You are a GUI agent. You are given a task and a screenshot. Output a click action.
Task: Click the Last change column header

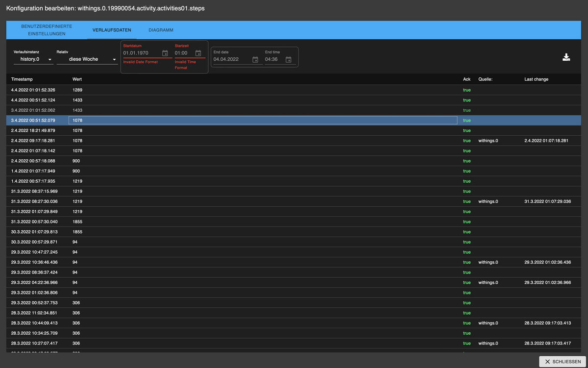536,79
